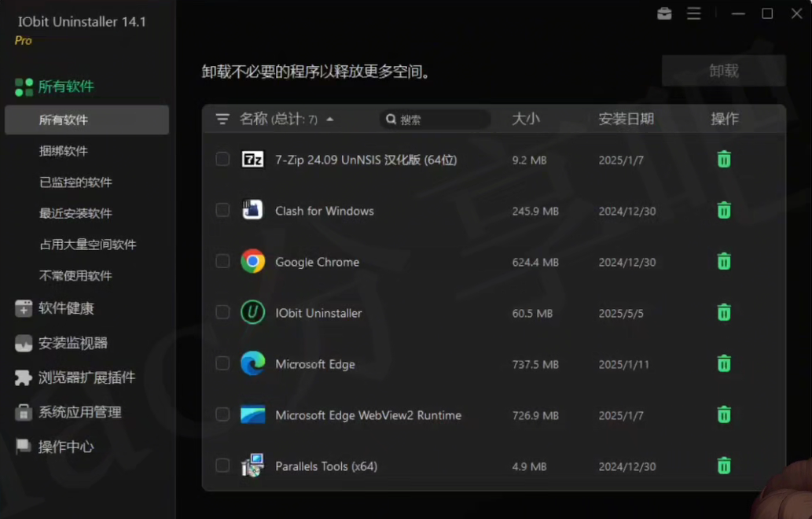The height and width of the screenshot is (519, 812).
Task: Show 最近安装软件 list
Action: [75, 213]
